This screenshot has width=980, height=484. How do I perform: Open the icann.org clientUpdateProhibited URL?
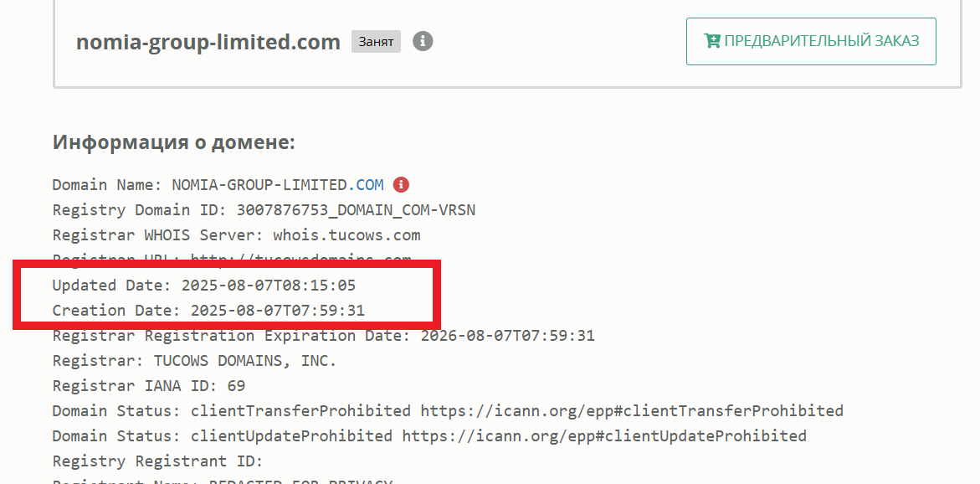pyautogui.click(x=603, y=436)
